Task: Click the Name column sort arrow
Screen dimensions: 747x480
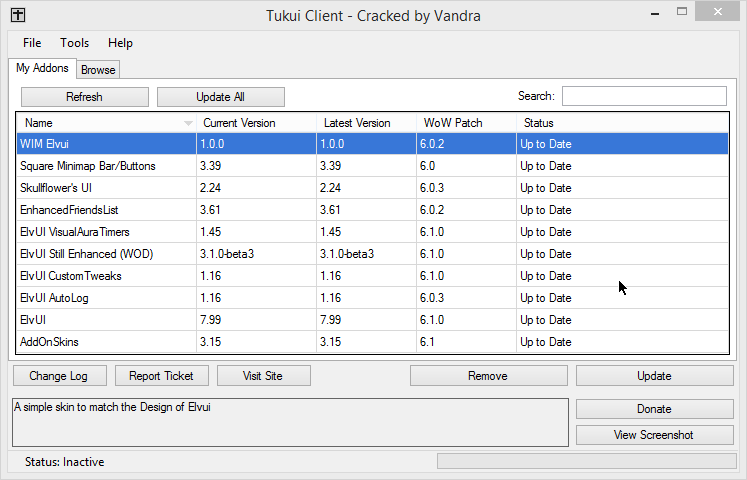Action: pyautogui.click(x=188, y=123)
